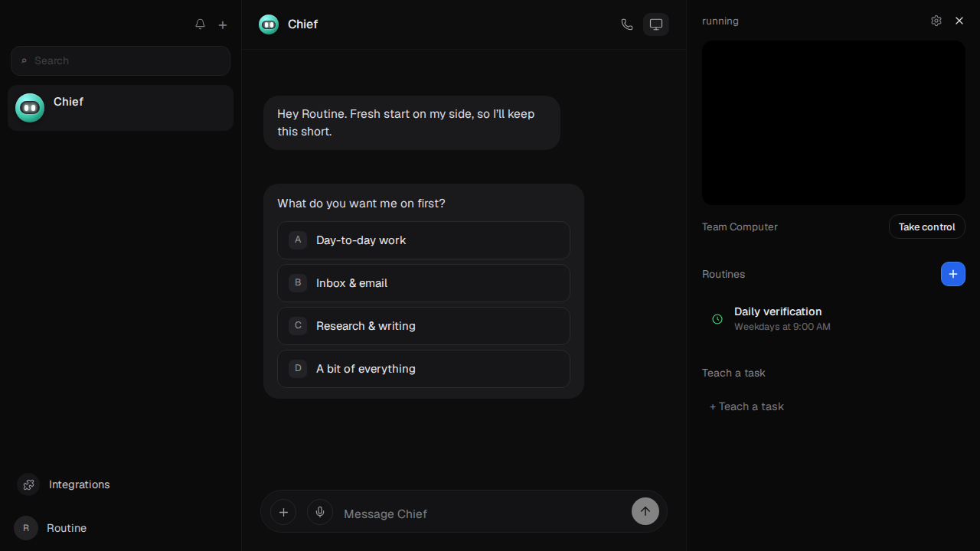
Task: Open the computer panel settings gear
Action: click(x=936, y=21)
